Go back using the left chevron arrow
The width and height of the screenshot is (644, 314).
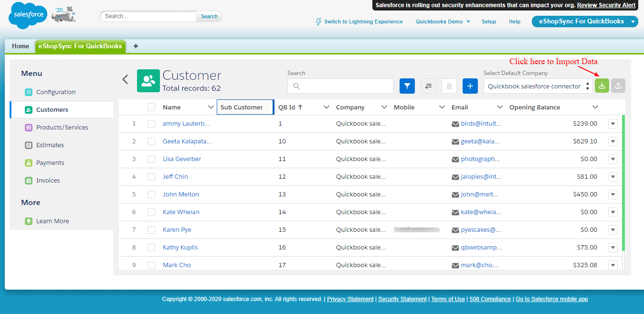[125, 79]
